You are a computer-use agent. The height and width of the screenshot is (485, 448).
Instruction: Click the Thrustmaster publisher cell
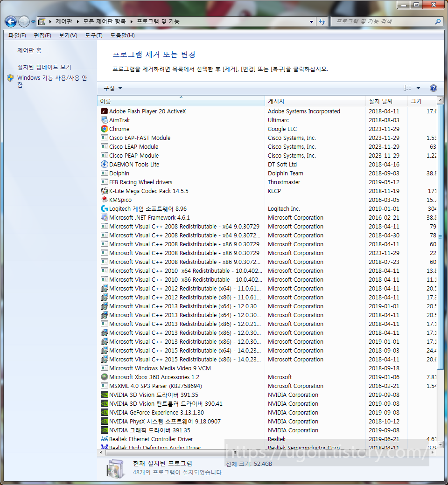pyautogui.click(x=284, y=182)
